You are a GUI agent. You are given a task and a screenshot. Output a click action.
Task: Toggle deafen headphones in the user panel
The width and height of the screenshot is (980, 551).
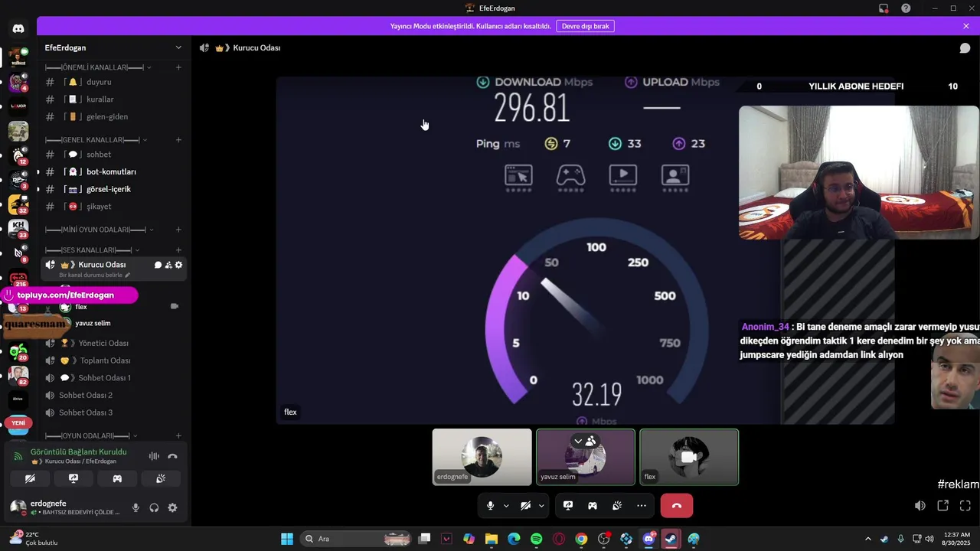coord(154,507)
